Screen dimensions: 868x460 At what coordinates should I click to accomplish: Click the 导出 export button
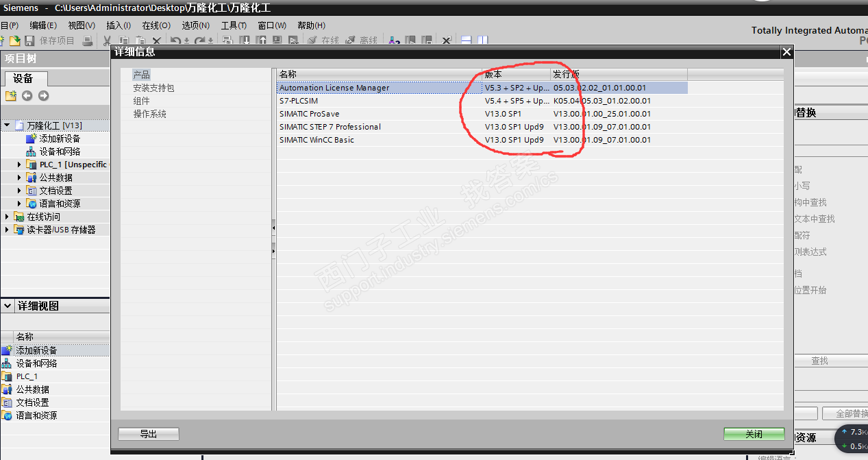click(x=149, y=434)
